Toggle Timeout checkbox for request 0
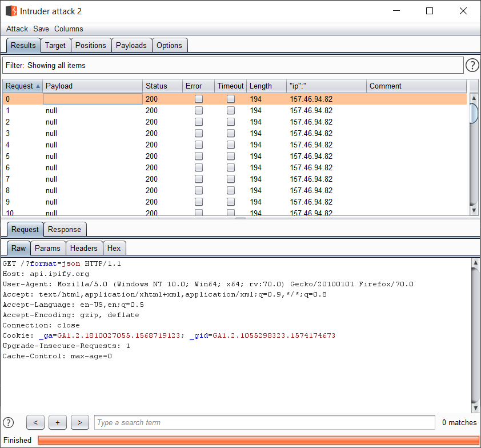This screenshot has width=481, height=448. [x=231, y=99]
